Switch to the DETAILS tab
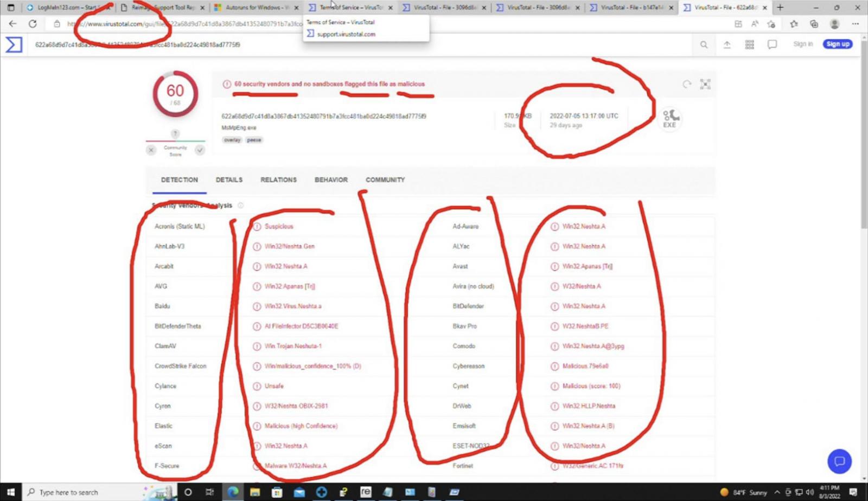This screenshot has height=501, width=868. click(229, 180)
